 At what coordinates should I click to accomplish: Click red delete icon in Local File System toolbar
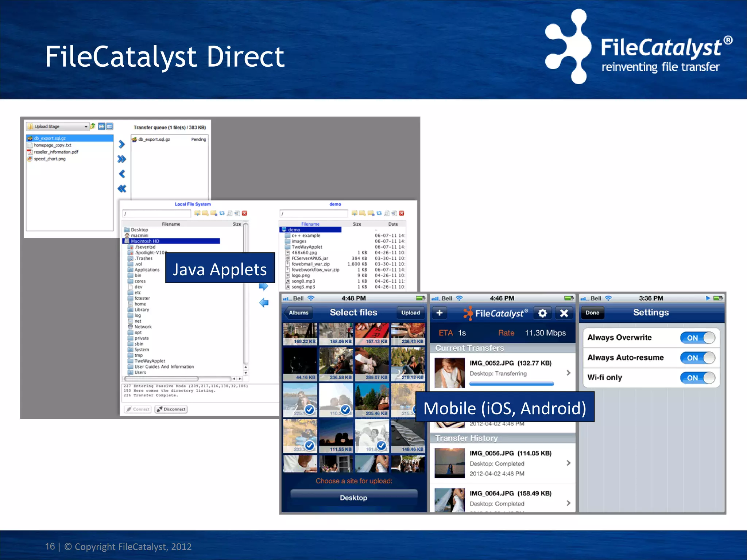244,213
